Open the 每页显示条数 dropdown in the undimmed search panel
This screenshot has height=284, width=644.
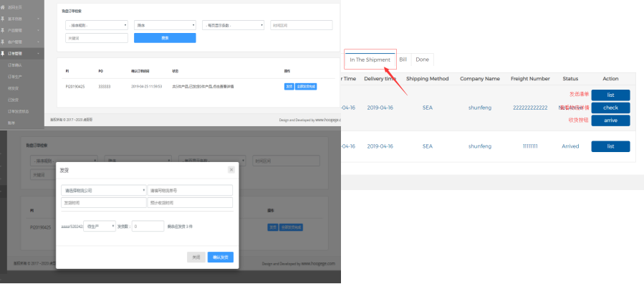(233, 26)
